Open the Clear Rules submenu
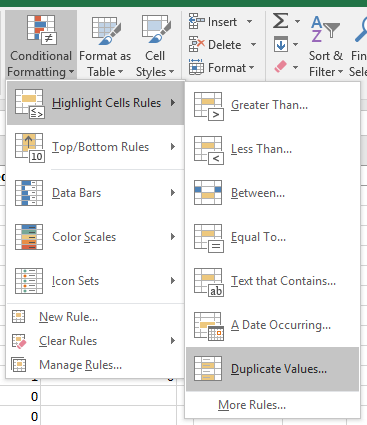The image size is (367, 425). (95, 341)
